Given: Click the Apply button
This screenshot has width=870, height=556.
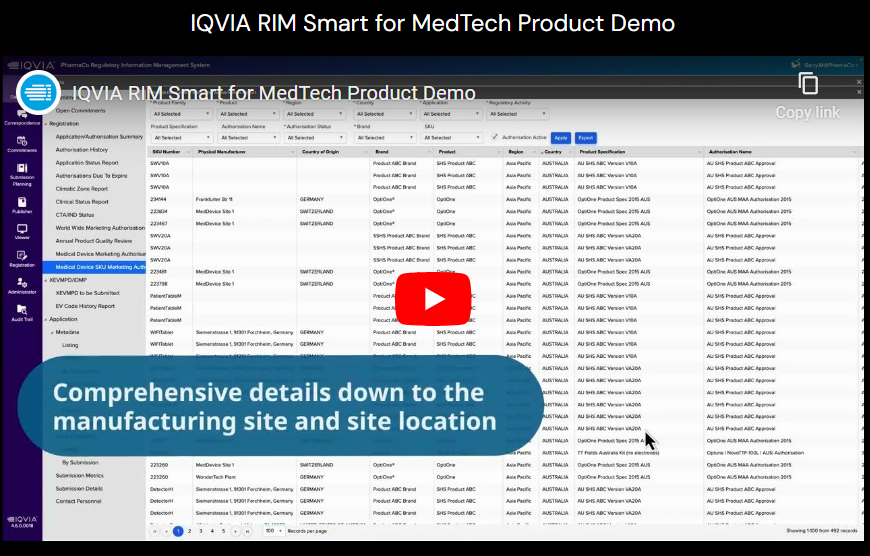Looking at the screenshot, I should [561, 138].
